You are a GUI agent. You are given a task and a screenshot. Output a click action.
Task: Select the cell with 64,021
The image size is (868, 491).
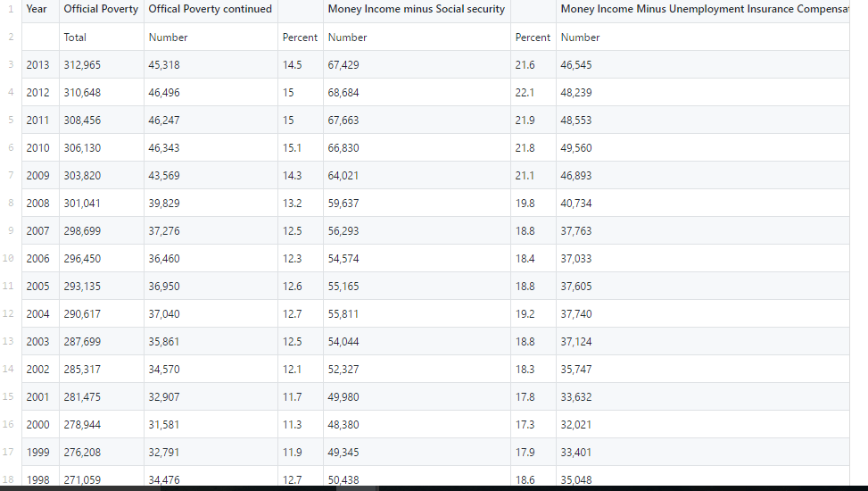pos(417,176)
